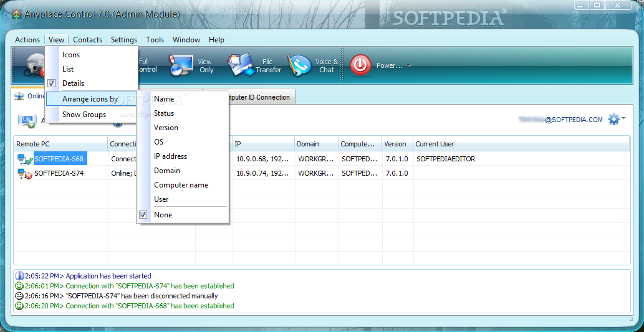The image size is (644, 332).
Task: Switch to the Online tab
Action: (x=28, y=96)
